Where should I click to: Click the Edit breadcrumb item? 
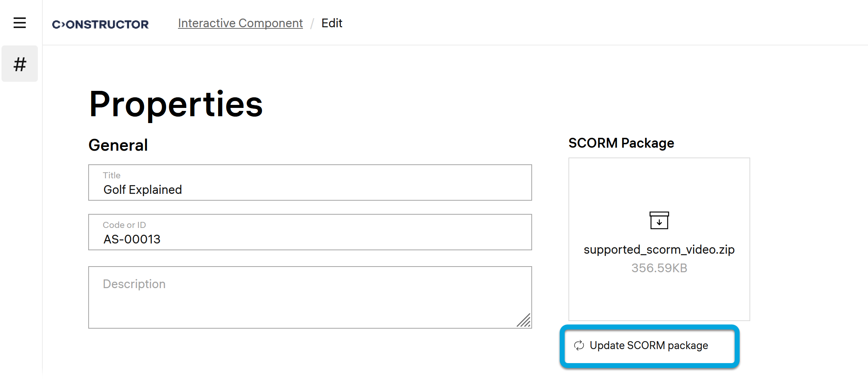pos(332,23)
